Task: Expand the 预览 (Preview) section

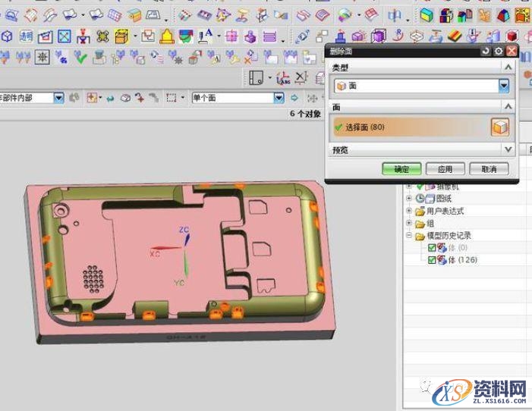Action: [508, 150]
